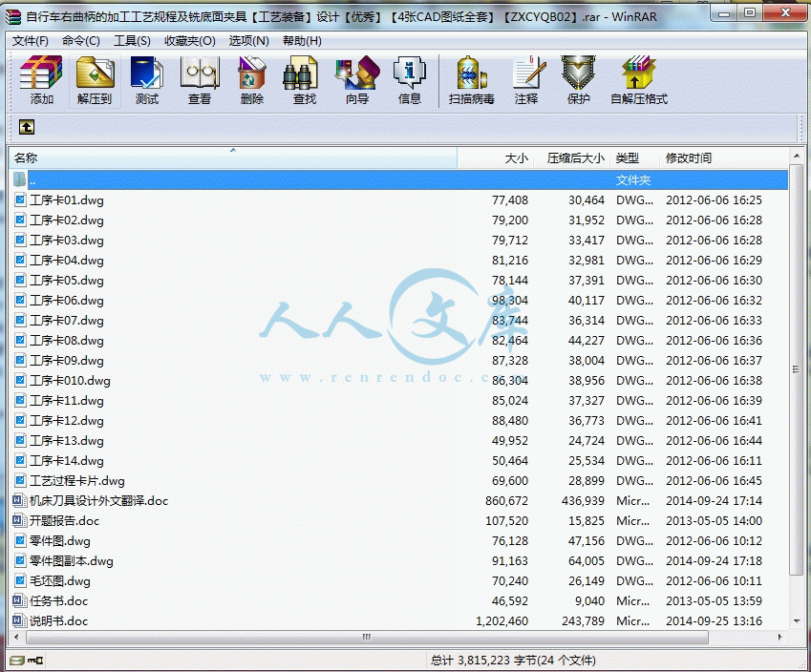Click the 保护 (Protect) shield icon

click(x=578, y=73)
